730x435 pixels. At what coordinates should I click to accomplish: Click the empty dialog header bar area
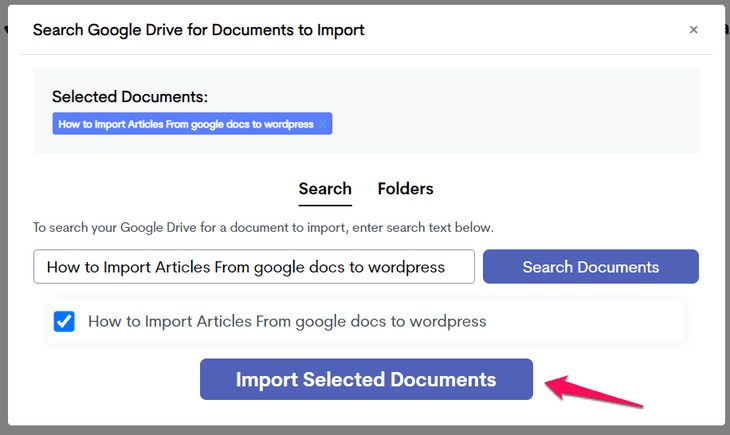[520, 30]
